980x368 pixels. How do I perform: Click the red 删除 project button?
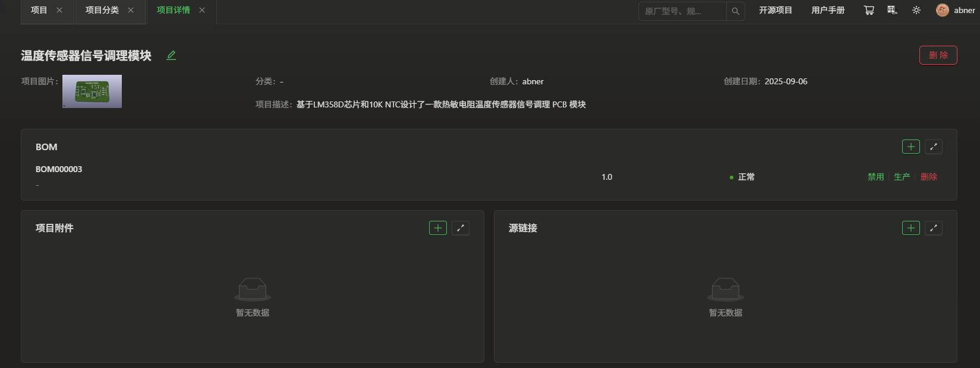pyautogui.click(x=938, y=55)
